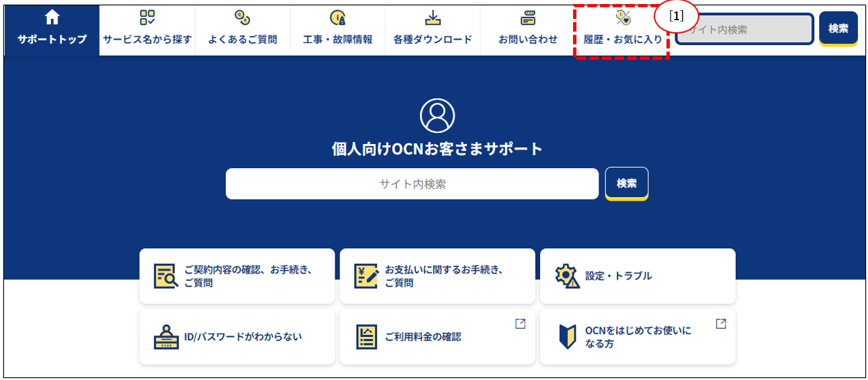The height and width of the screenshot is (380, 868).
Task: Open the 履歴・お気に入り menu item
Action: (622, 39)
